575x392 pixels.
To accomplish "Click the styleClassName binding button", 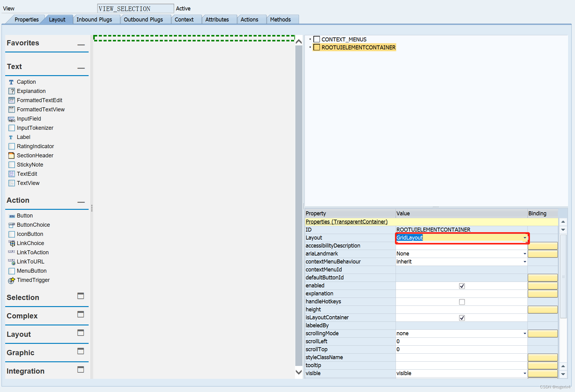I will (542, 357).
